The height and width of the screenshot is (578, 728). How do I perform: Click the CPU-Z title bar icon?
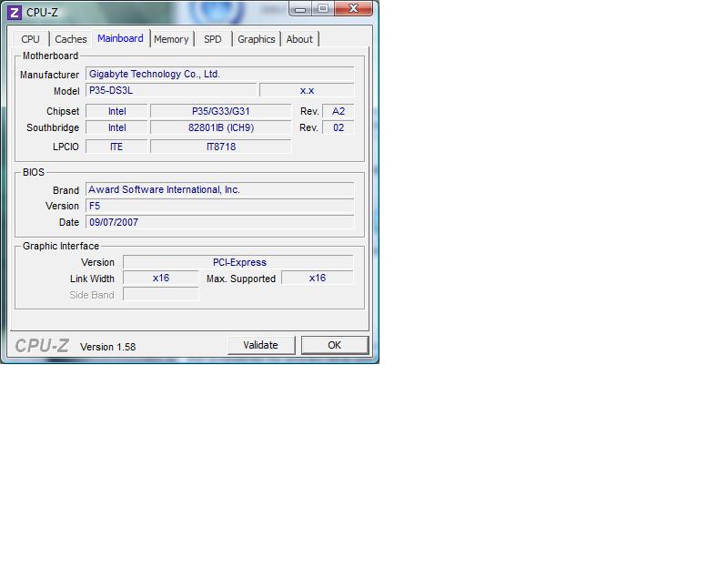pos(14,12)
